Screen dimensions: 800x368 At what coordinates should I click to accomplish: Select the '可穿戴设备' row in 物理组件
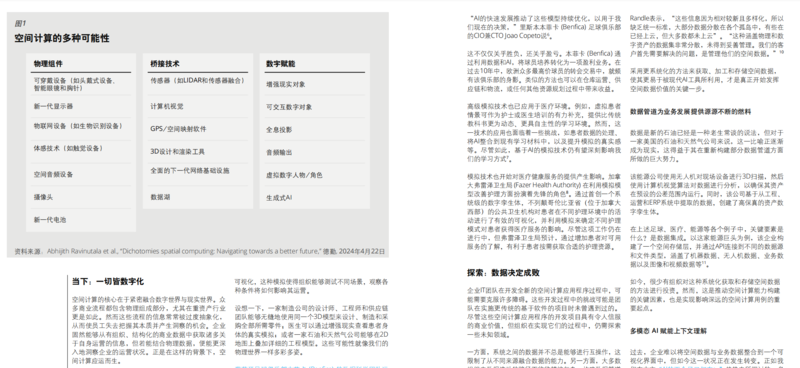click(x=82, y=84)
